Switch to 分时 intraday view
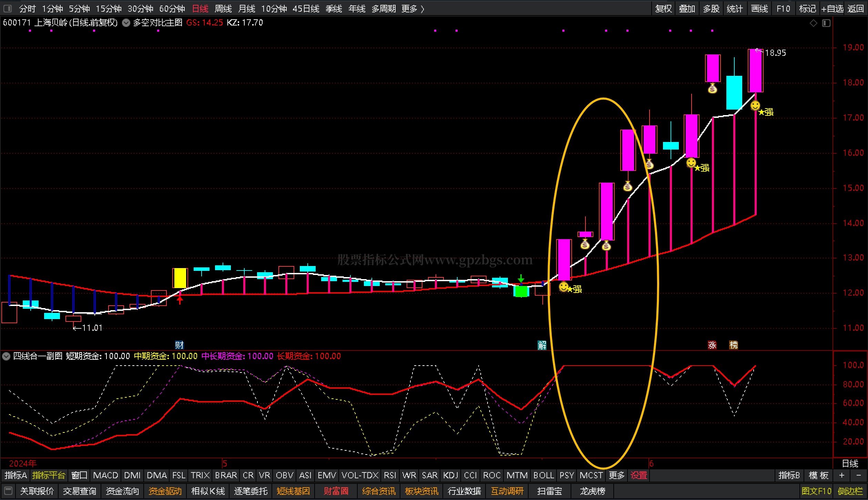The height and width of the screenshot is (500, 868). 27,8
